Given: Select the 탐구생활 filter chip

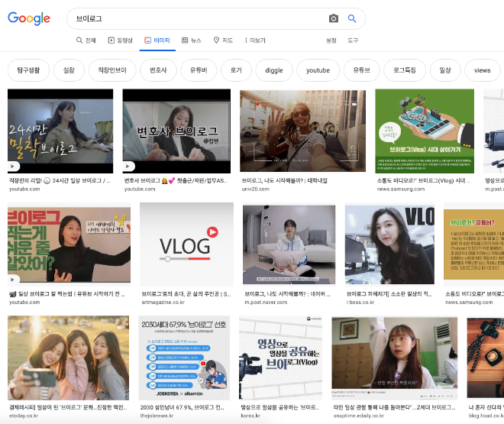Looking at the screenshot, I should [28, 70].
